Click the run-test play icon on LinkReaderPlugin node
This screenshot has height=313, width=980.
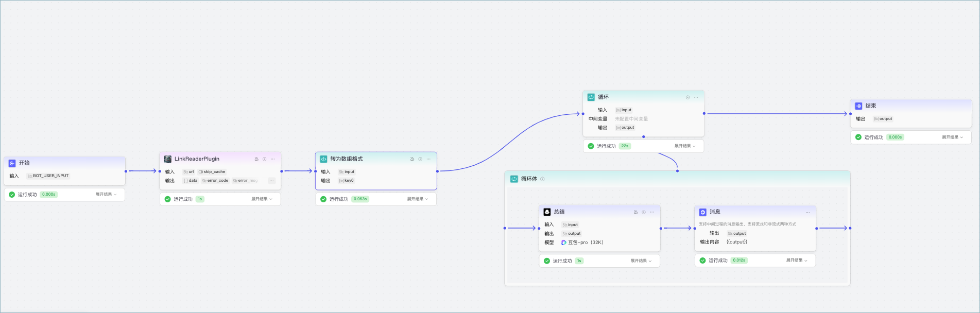(x=265, y=159)
